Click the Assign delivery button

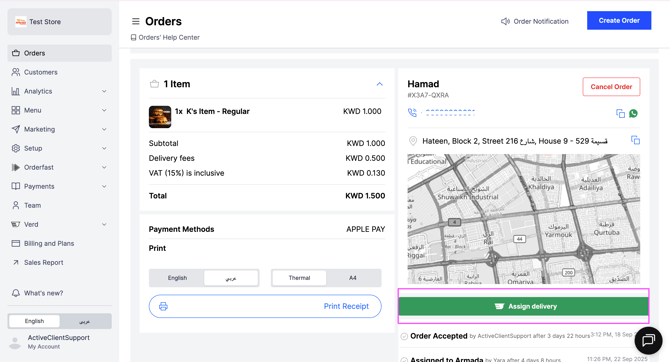(x=523, y=306)
